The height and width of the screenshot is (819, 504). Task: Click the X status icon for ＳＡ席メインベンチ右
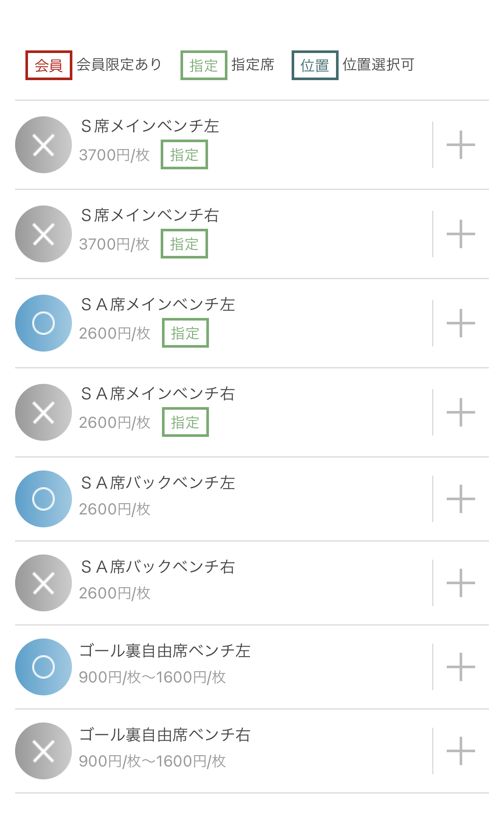pyautogui.click(x=44, y=412)
